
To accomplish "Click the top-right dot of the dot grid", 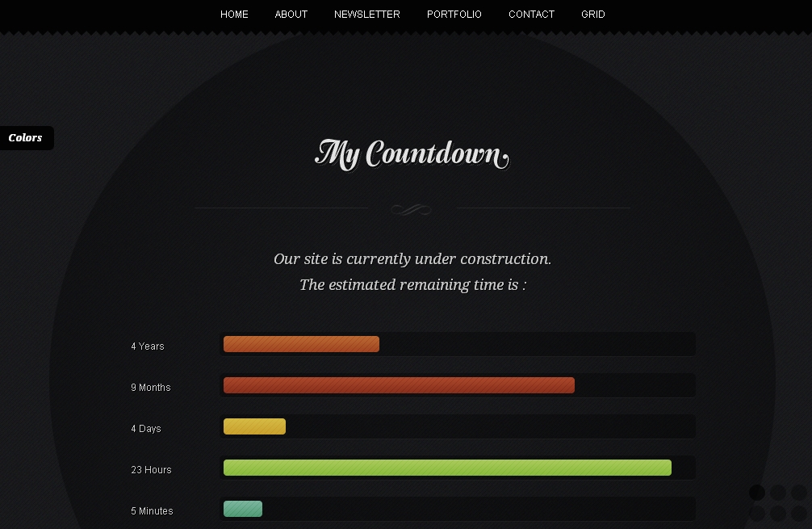I will pyautogui.click(x=799, y=493).
